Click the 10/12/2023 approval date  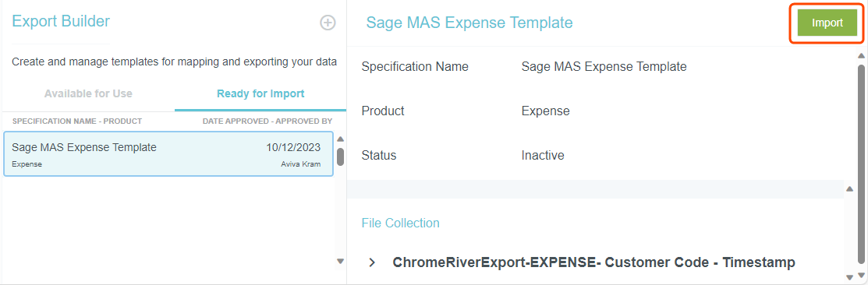click(x=292, y=147)
